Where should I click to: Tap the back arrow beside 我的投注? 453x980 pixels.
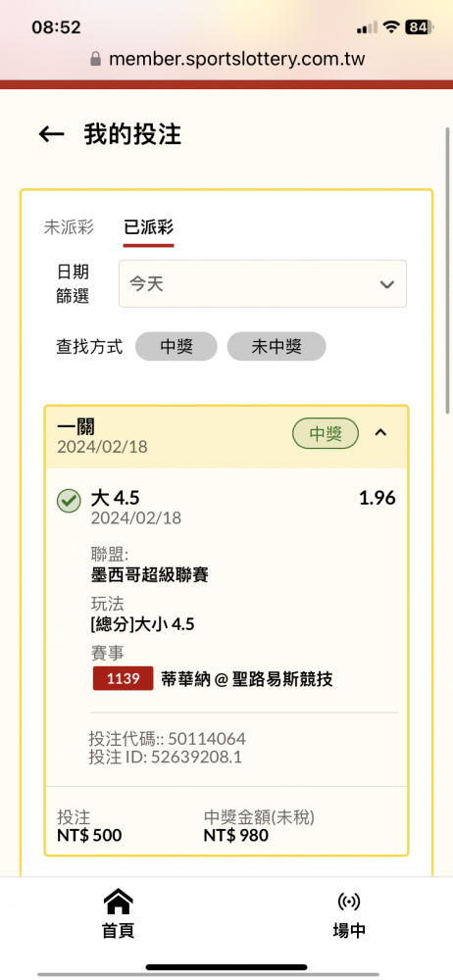tap(51, 133)
